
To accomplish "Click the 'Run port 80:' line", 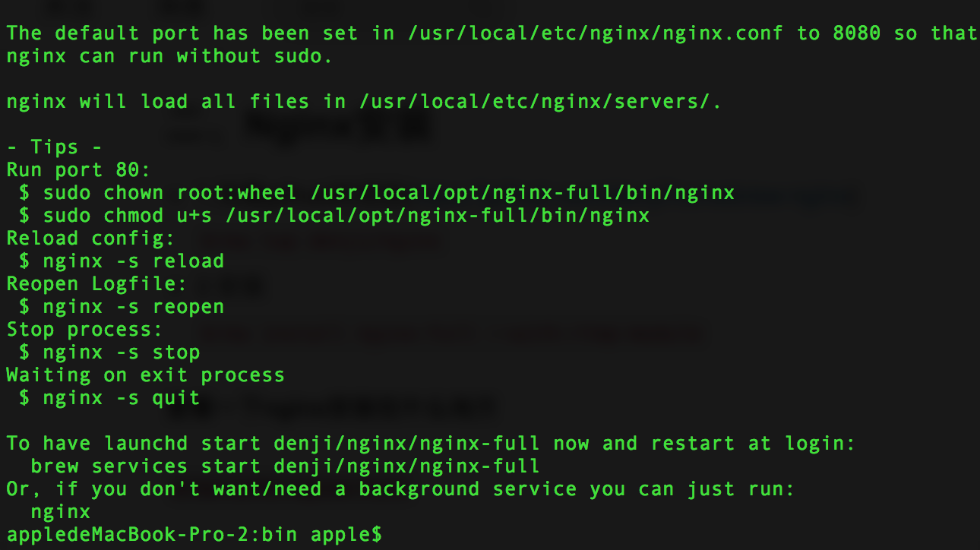I will pos(78,170).
